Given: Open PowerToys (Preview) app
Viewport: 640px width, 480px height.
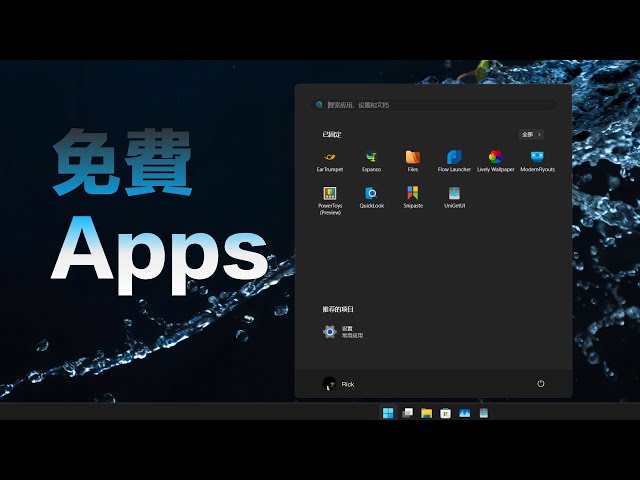Looking at the screenshot, I should pyautogui.click(x=330, y=200).
